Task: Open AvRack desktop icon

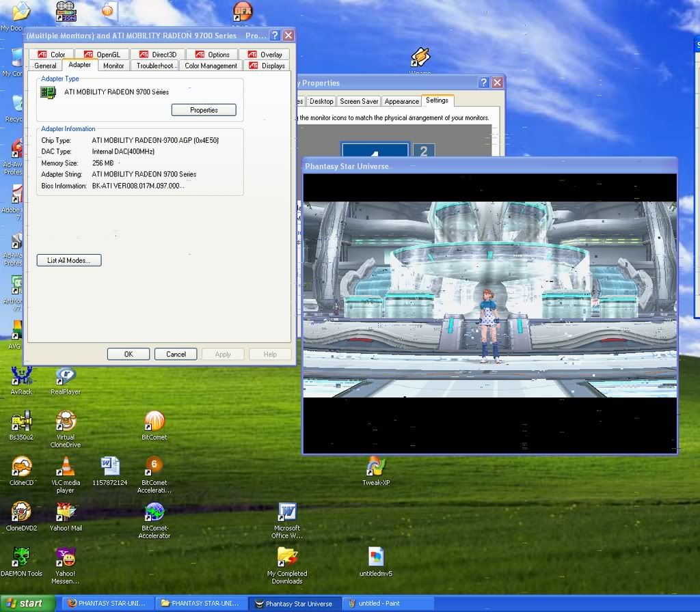Action: (x=21, y=381)
